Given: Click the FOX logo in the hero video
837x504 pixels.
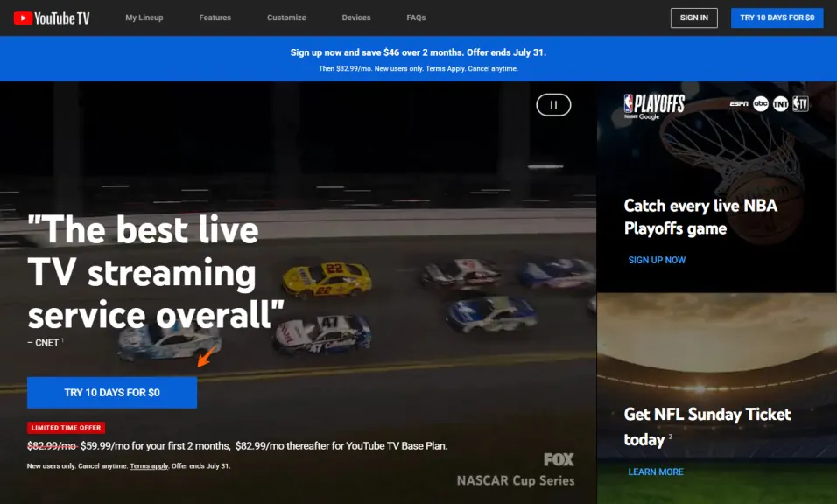Looking at the screenshot, I should [x=559, y=459].
